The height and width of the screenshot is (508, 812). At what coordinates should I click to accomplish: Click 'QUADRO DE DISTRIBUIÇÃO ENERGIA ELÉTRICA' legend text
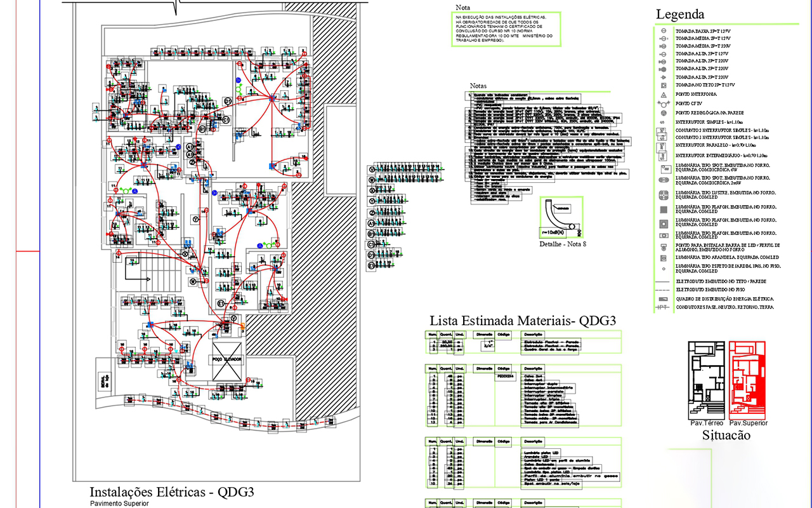(724, 299)
